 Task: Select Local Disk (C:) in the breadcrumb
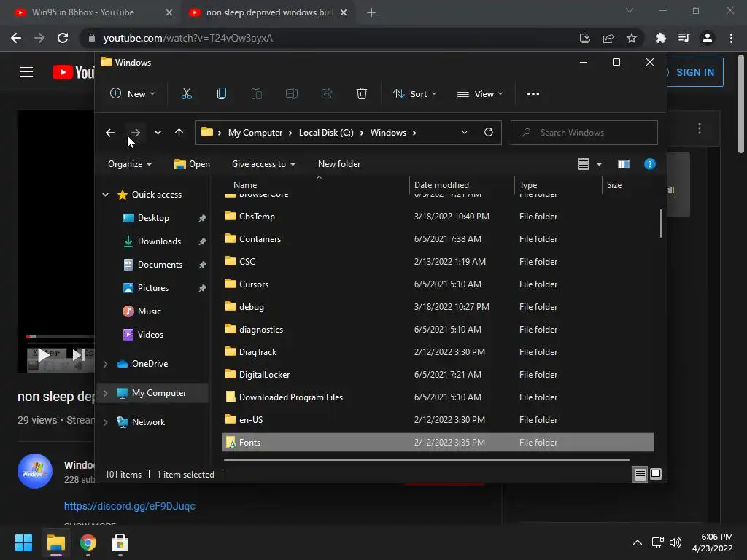tap(326, 133)
